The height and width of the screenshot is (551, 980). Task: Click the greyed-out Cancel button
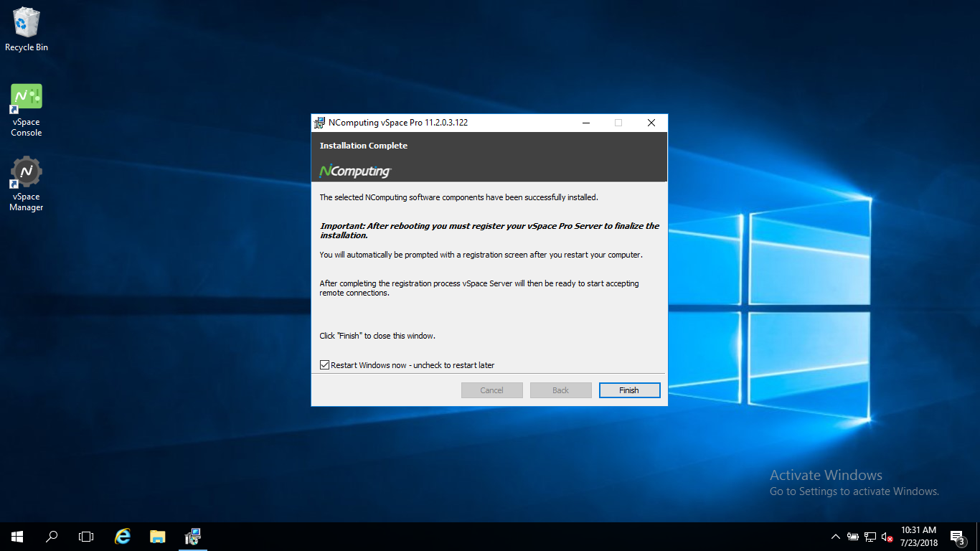click(x=492, y=390)
